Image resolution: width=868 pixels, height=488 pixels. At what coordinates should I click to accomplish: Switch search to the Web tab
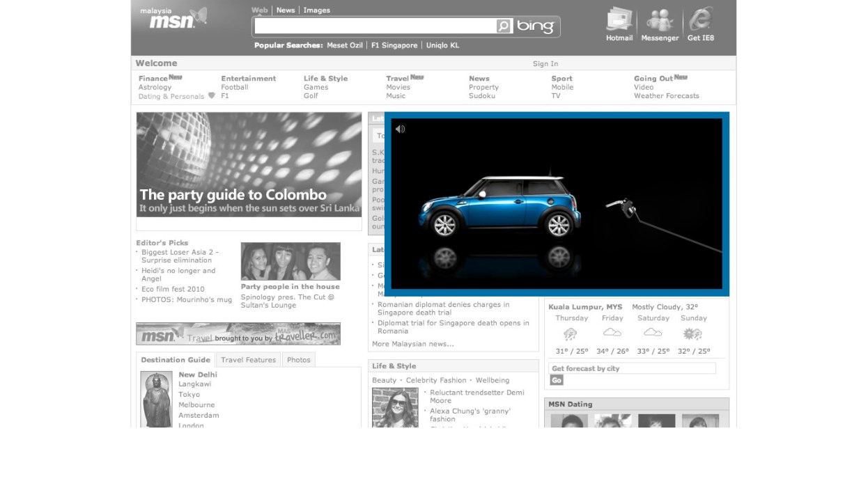click(x=260, y=10)
